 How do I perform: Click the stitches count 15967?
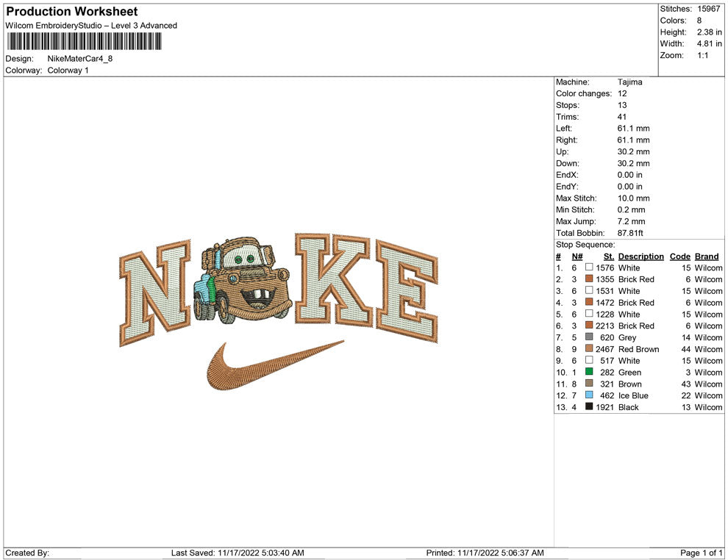pos(708,9)
